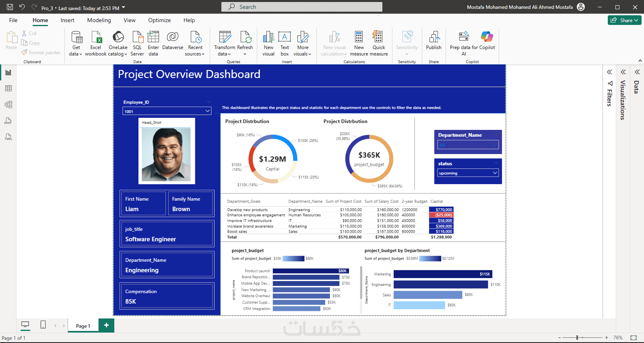Open the status slicer dropdown
This screenshot has width=644, height=343.
495,173
